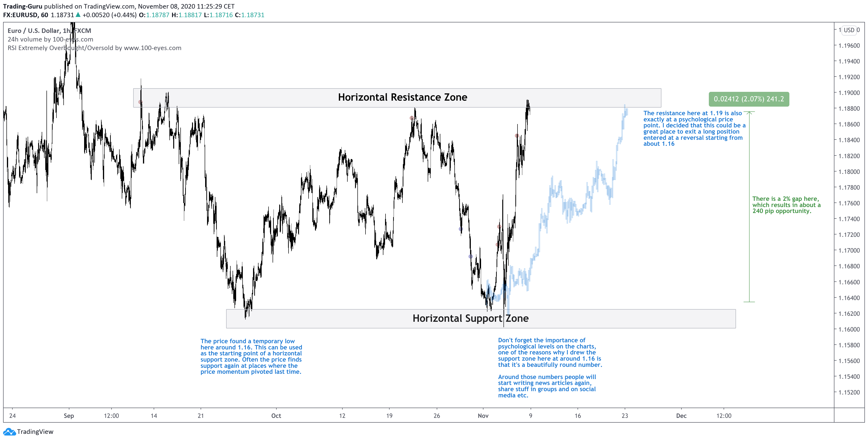Click the TradingView cloud logo icon
The image size is (868, 441).
tap(9, 431)
